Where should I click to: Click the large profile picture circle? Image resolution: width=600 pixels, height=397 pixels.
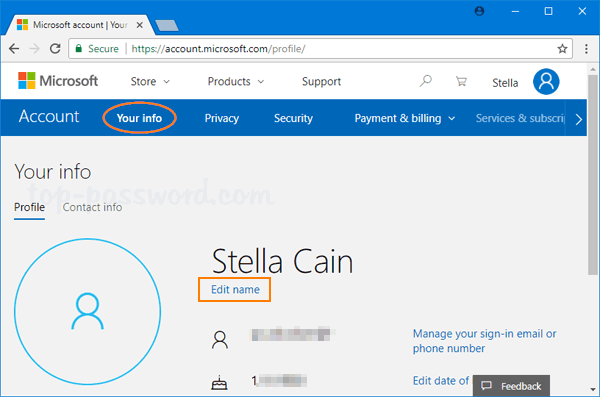click(88, 311)
